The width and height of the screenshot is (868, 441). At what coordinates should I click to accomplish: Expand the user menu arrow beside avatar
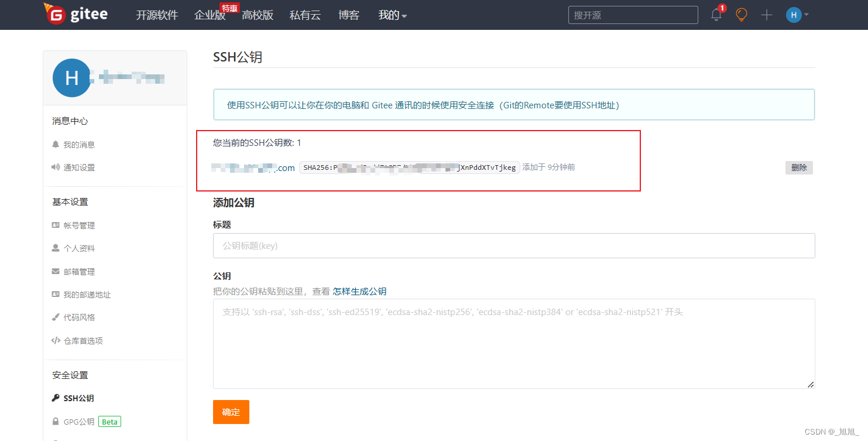(807, 15)
